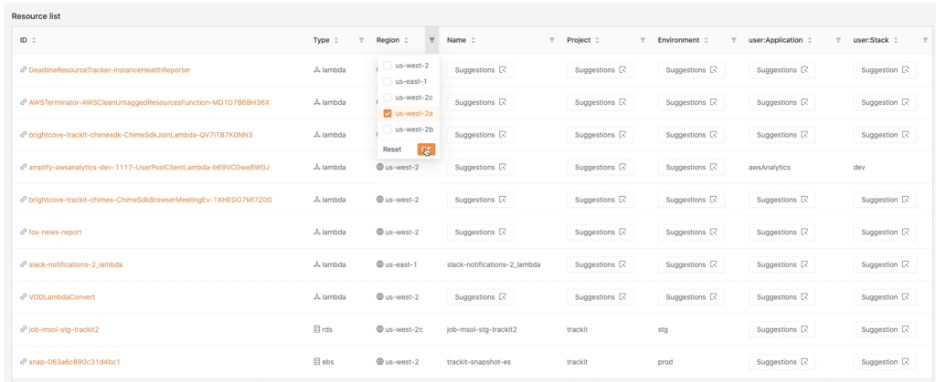Viewport: 936px width, 382px height.
Task: Open the Name column filter icon
Action: [552, 41]
